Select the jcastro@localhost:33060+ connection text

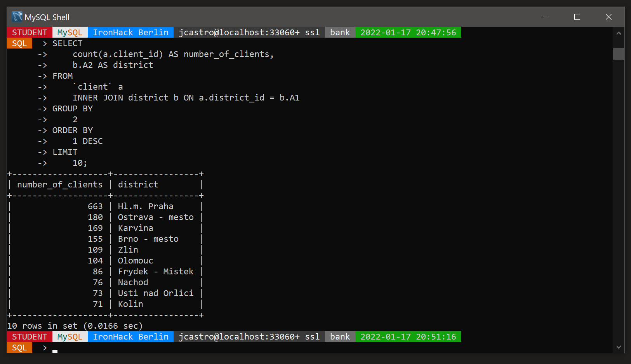click(x=241, y=32)
